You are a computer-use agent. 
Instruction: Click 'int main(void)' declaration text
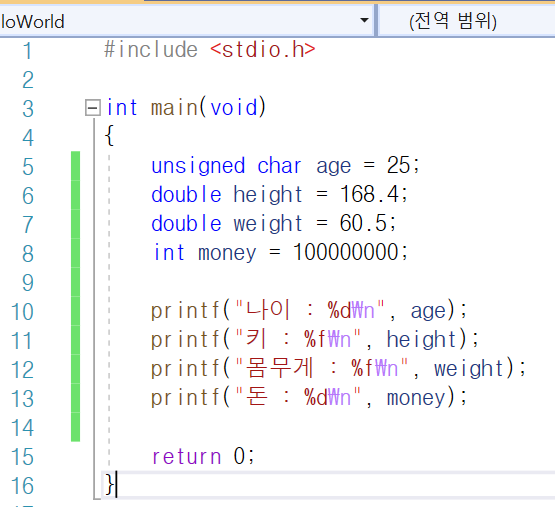[186, 107]
